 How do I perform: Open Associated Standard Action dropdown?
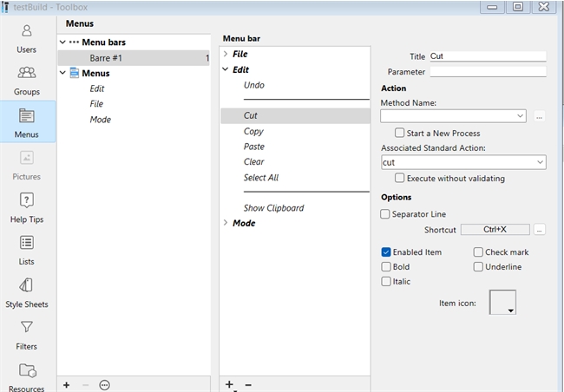point(540,162)
